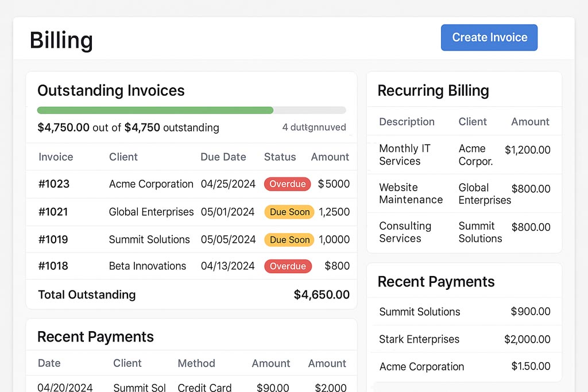The width and height of the screenshot is (588, 392).
Task: Open invoice #1021 row
Action: click(x=191, y=212)
